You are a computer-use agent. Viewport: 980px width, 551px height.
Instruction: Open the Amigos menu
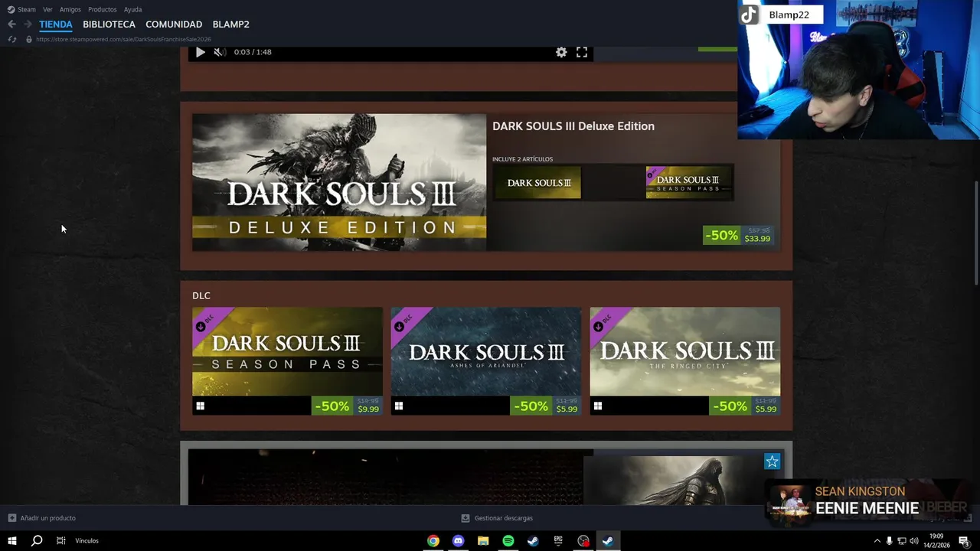[x=70, y=9]
